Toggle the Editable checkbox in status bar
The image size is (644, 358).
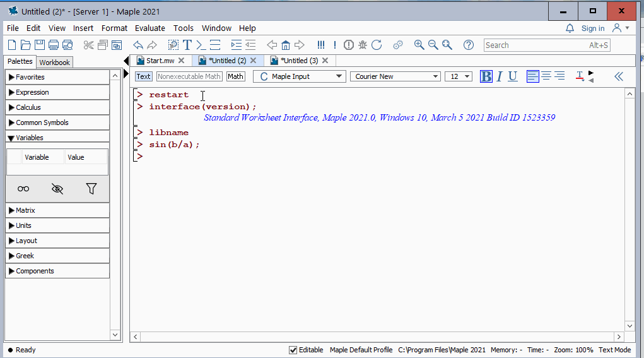point(293,350)
